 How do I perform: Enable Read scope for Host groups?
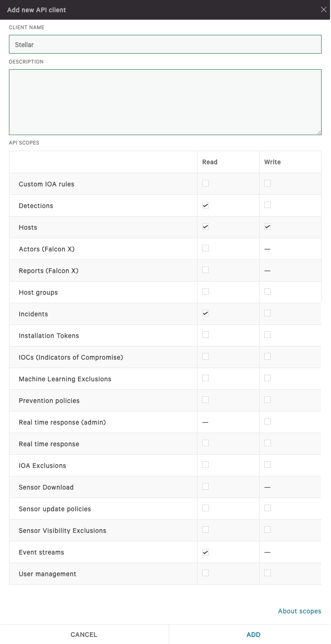tap(205, 291)
